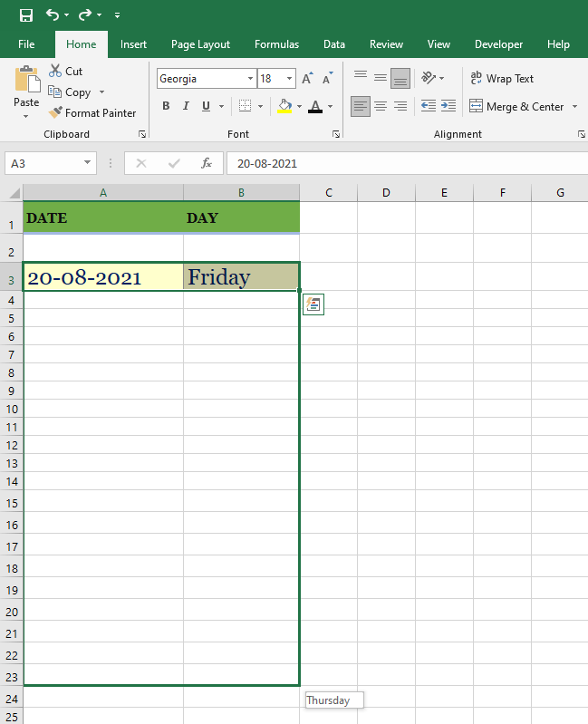Click the Name Box showing A3

(43, 163)
